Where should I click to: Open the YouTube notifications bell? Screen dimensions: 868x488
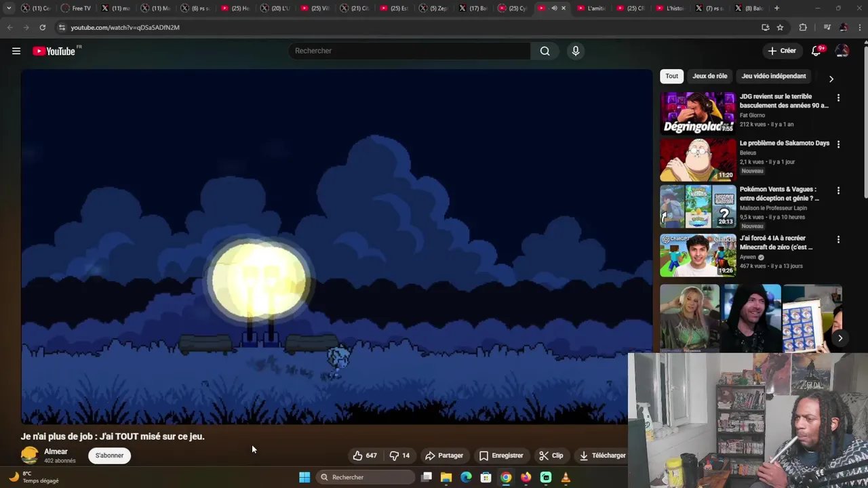pyautogui.click(x=816, y=51)
